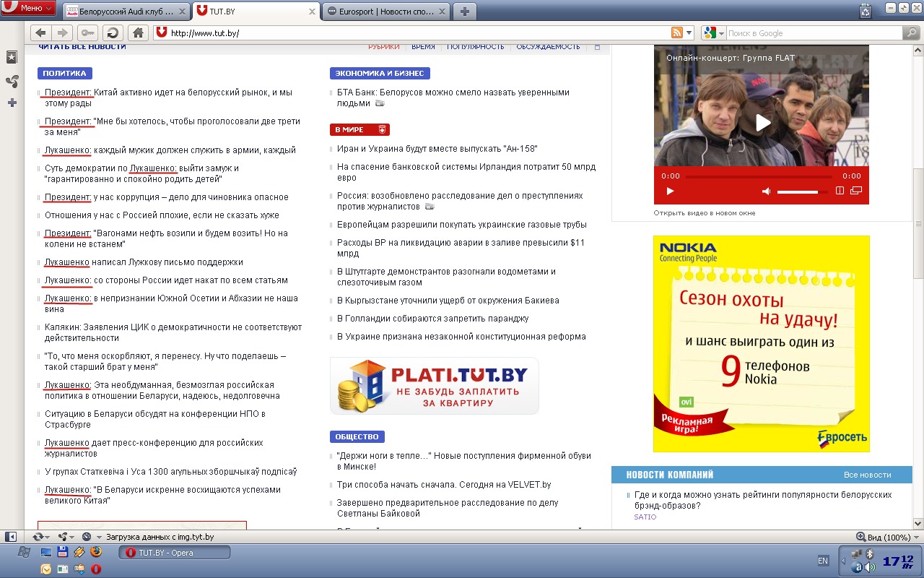Click the page vertical scrollbar up arrow
Image resolution: width=924 pixels, height=578 pixels.
point(918,50)
